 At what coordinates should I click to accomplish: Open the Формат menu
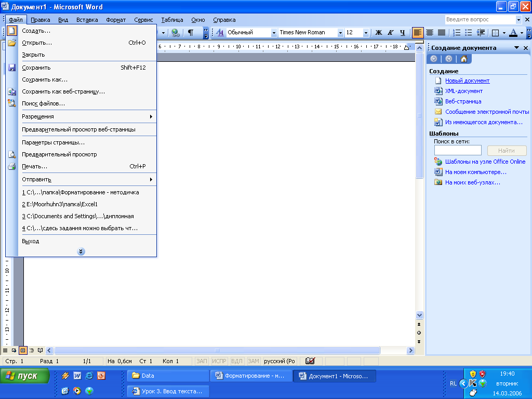[116, 20]
